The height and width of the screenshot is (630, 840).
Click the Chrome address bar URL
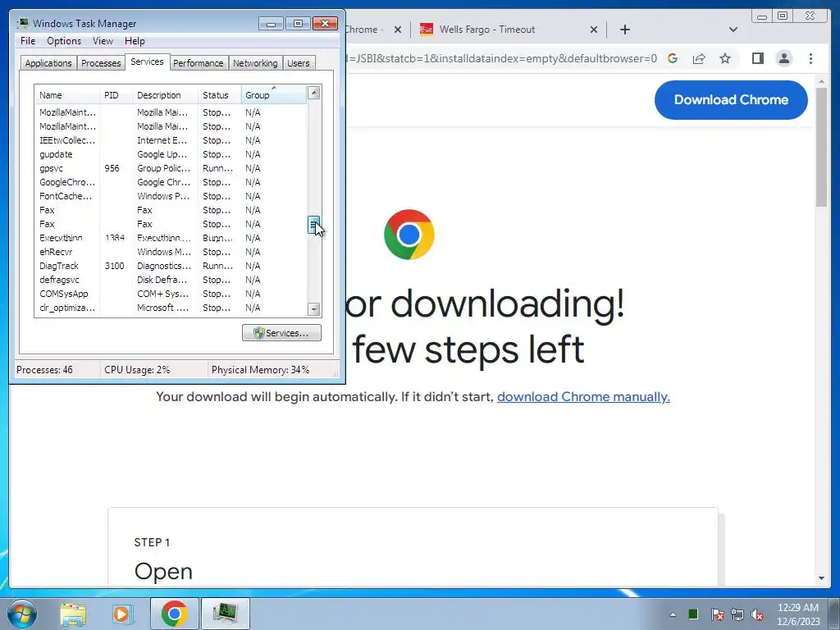coord(501,58)
